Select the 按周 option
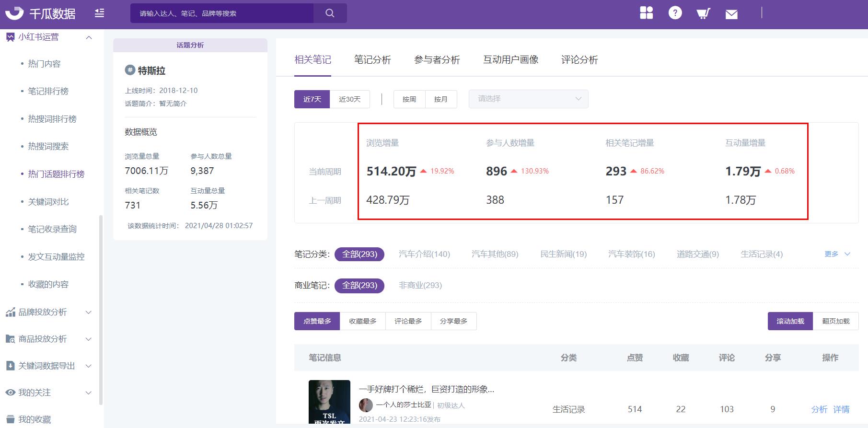 coord(409,99)
